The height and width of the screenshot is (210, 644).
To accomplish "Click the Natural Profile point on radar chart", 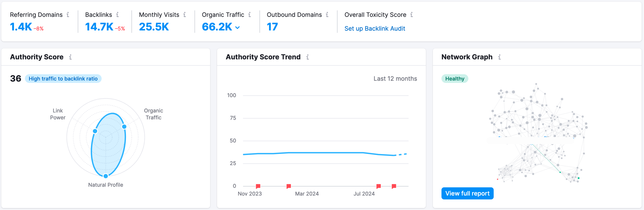I will pos(106,176).
